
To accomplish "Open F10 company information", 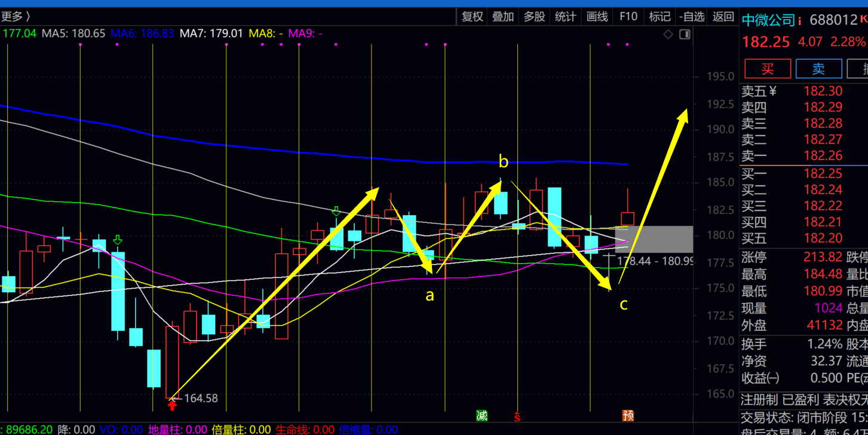I will tap(628, 17).
